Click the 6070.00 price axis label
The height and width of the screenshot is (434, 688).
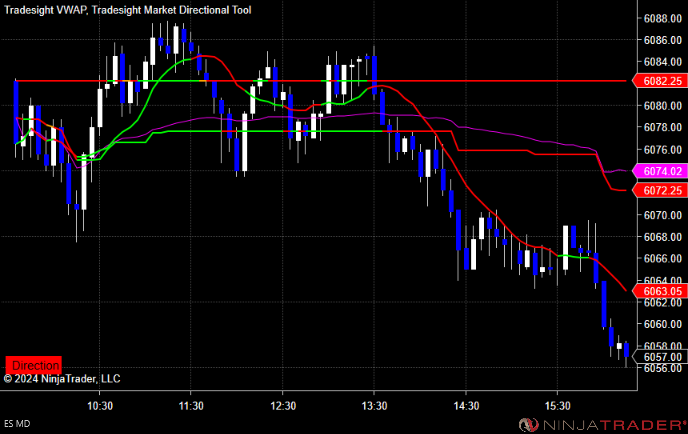[x=663, y=215]
